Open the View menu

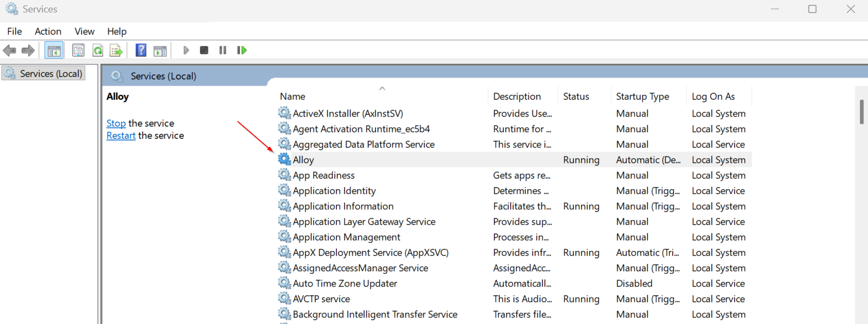pos(84,31)
